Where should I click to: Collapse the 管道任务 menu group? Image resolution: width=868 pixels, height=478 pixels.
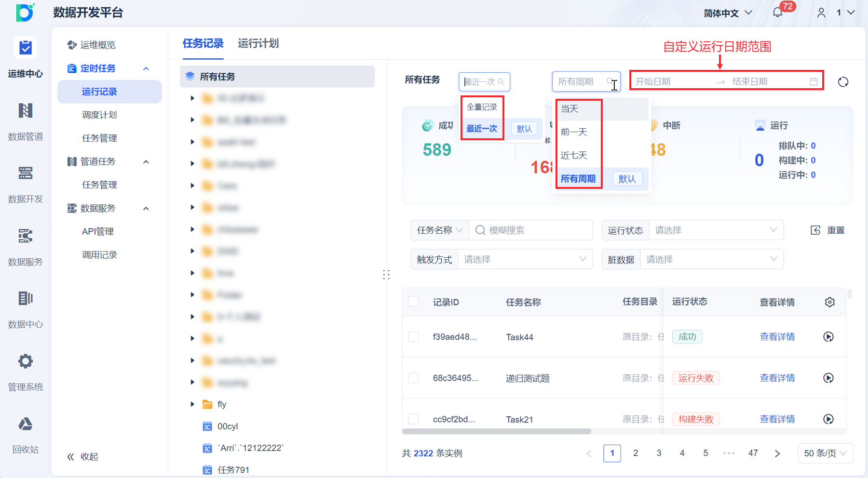146,161
